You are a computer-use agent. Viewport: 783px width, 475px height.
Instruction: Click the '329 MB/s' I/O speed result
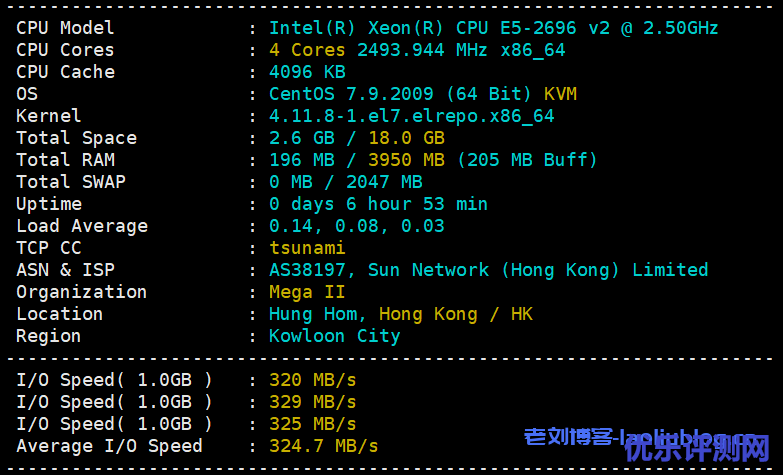(313, 402)
